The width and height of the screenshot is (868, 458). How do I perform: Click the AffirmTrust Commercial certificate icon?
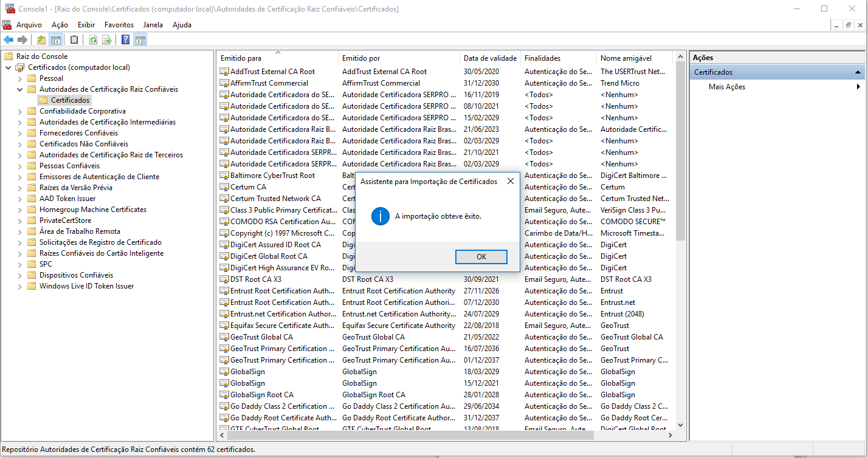pyautogui.click(x=224, y=83)
